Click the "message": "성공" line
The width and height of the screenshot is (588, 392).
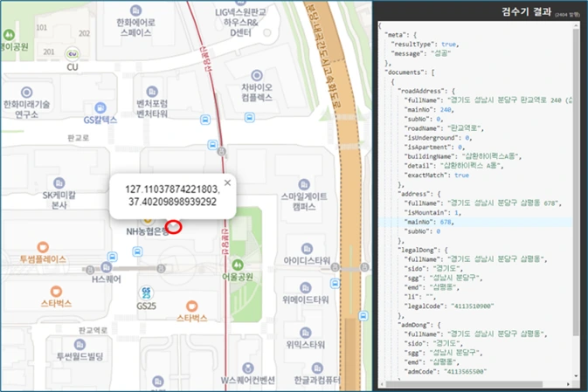coord(421,53)
